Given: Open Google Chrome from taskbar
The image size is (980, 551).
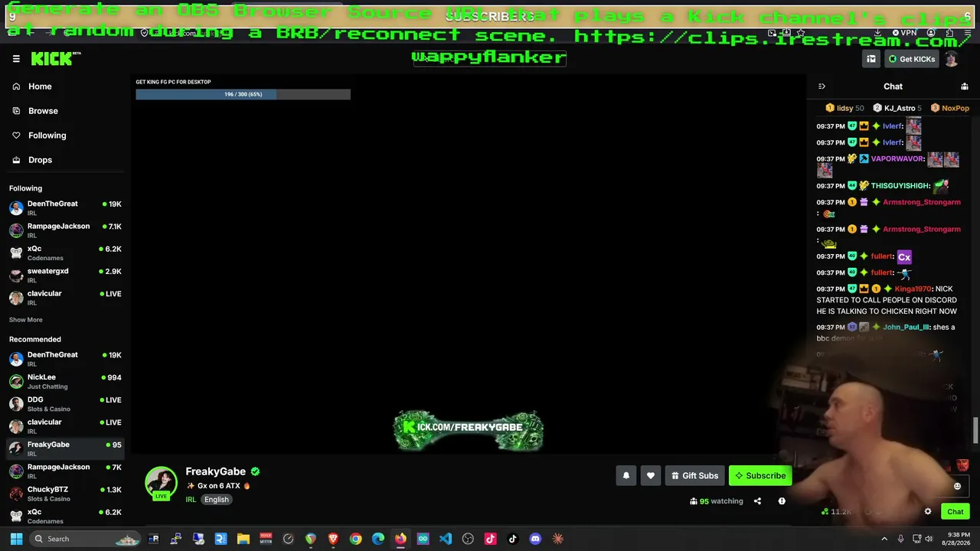Looking at the screenshot, I should pyautogui.click(x=356, y=539).
